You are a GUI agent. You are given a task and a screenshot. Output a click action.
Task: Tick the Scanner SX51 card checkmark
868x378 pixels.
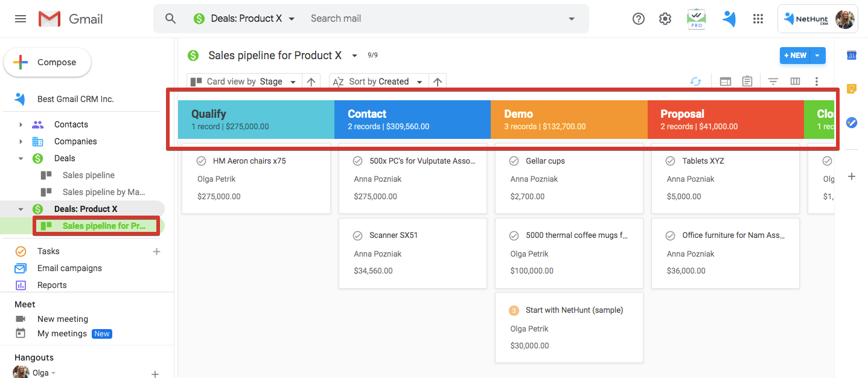[x=358, y=235]
